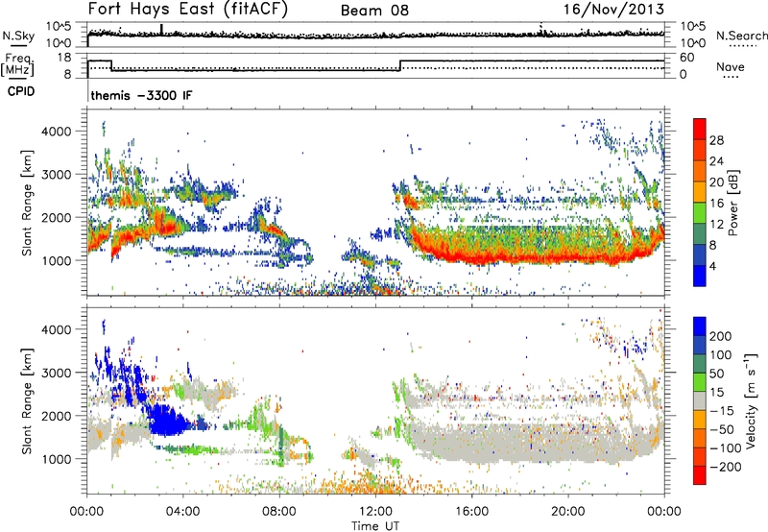Click the '1000' tick on velocity panel axis
The width and height of the screenshot is (768, 532).
(57, 458)
